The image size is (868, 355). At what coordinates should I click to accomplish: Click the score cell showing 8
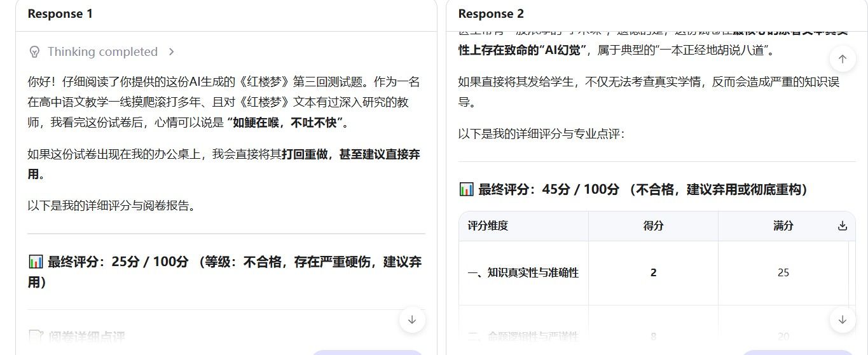tap(653, 337)
